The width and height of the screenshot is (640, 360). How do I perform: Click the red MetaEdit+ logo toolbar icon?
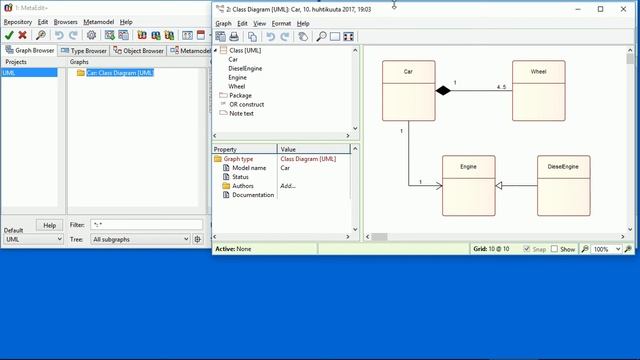tap(142, 36)
